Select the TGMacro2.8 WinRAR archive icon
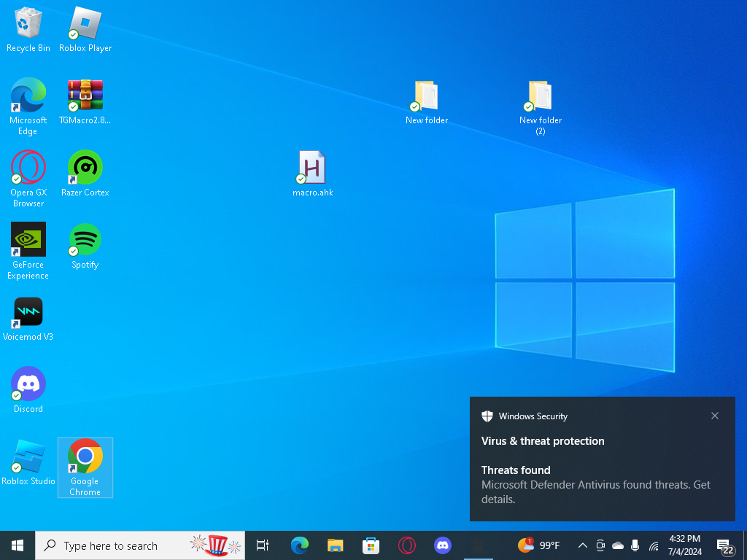Image resolution: width=747 pixels, height=560 pixels. [x=85, y=102]
